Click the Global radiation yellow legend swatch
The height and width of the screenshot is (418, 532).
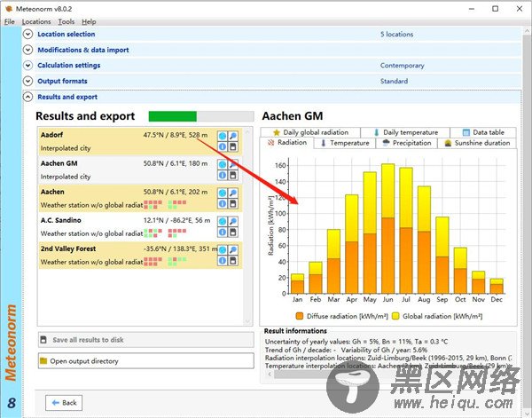[395, 316]
